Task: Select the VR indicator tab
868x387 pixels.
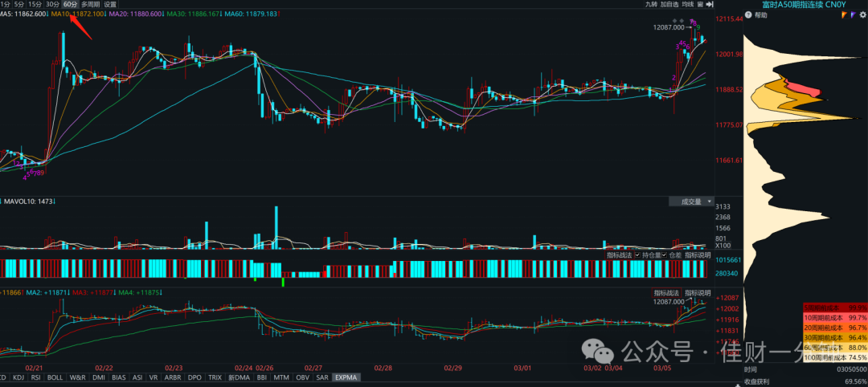Action: 154,377
